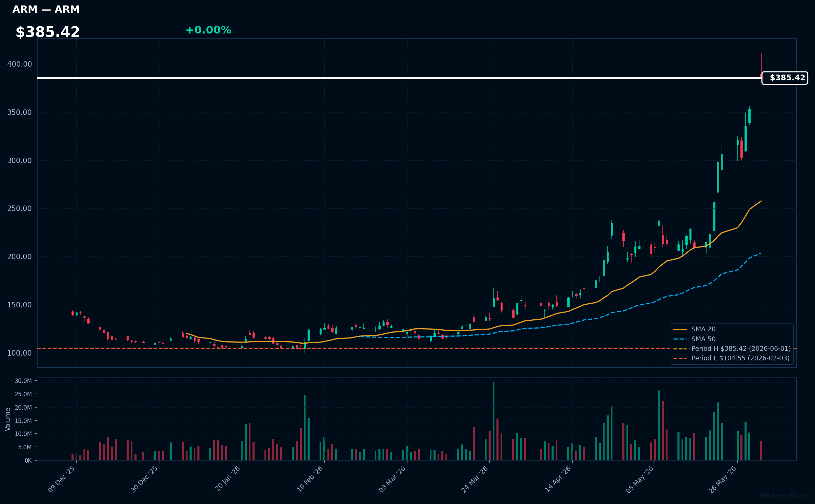Select the 5.0M volume axis label
815x504 pixels.
pos(25,447)
